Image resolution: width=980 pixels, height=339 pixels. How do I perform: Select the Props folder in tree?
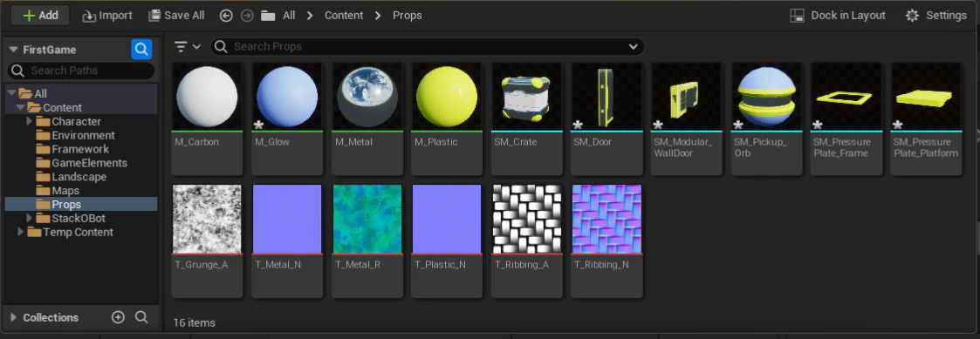point(80,204)
